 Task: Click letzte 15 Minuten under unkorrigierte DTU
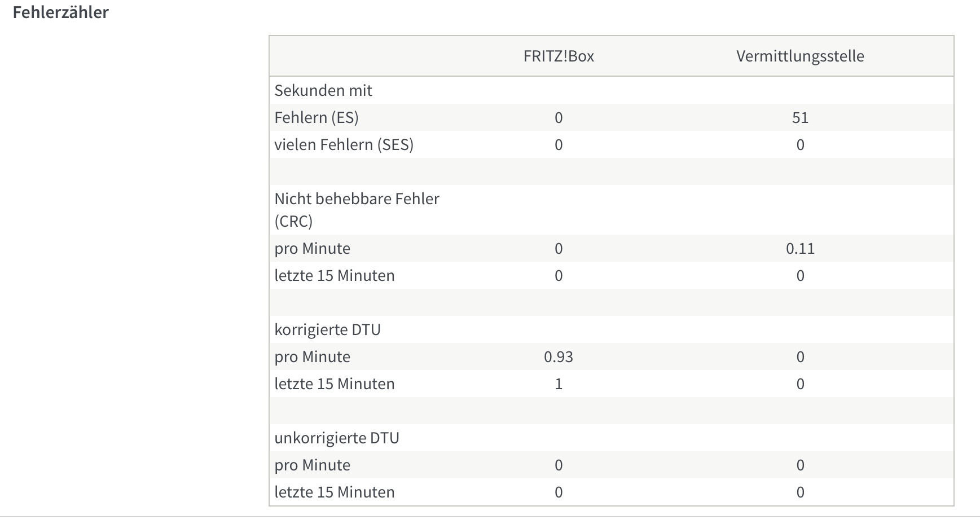click(335, 492)
